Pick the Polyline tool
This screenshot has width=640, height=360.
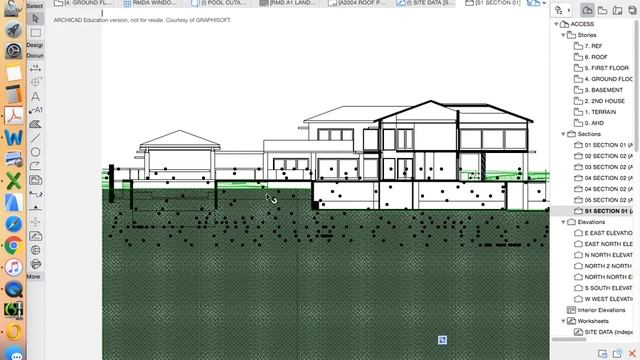36,166
